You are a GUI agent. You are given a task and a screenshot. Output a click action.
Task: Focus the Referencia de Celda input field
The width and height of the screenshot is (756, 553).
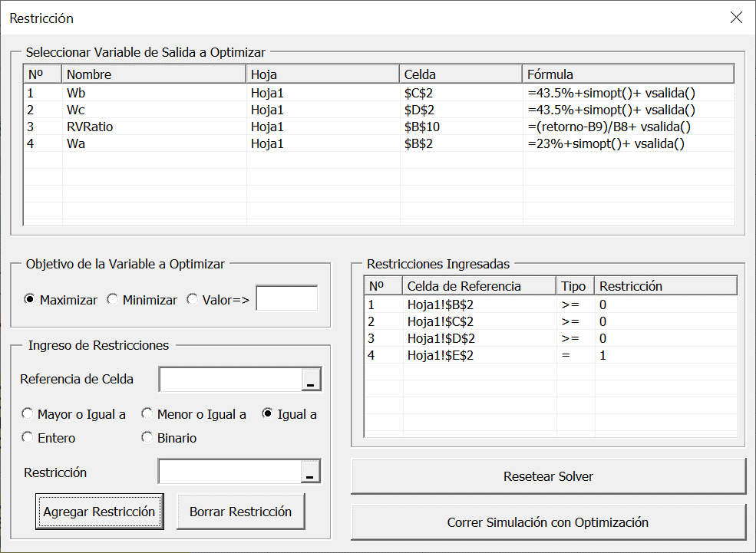click(x=230, y=380)
